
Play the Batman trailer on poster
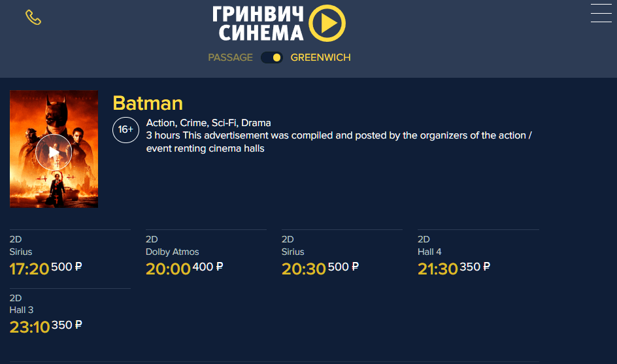point(54,152)
